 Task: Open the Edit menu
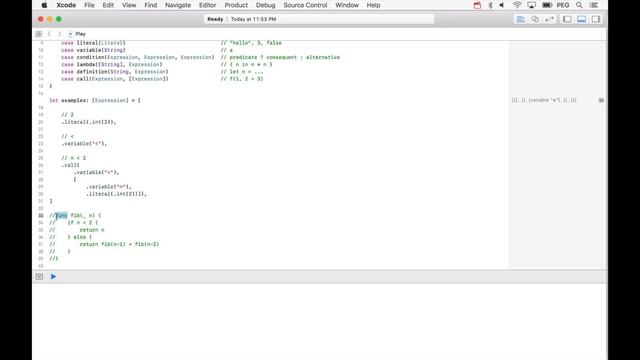[108, 5]
